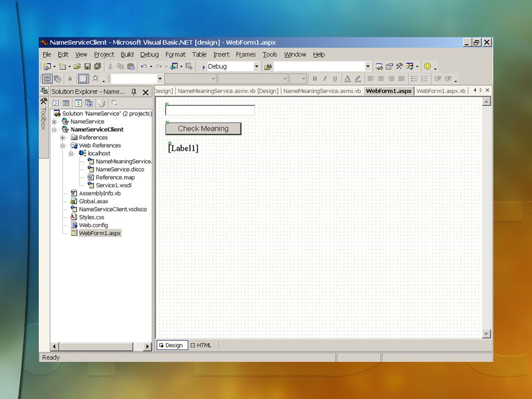Save the current file with floppy icon
The height and width of the screenshot is (399, 532).
point(87,66)
